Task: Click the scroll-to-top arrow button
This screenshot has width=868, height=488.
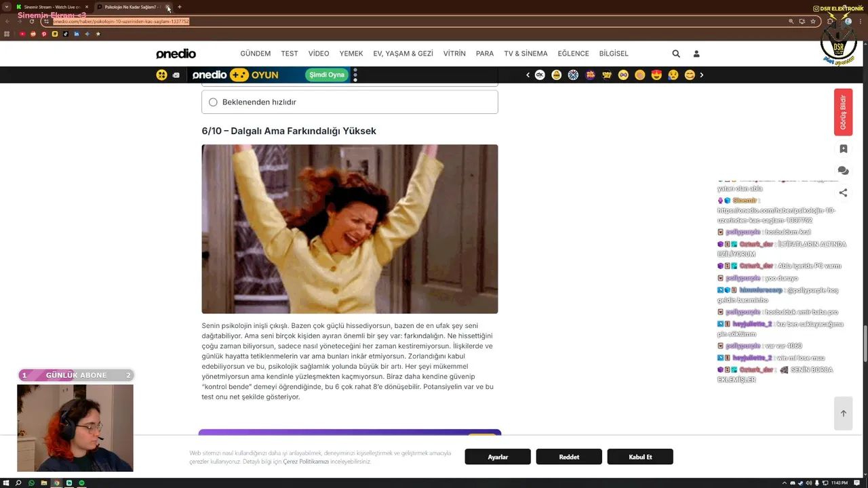Action: (x=843, y=413)
